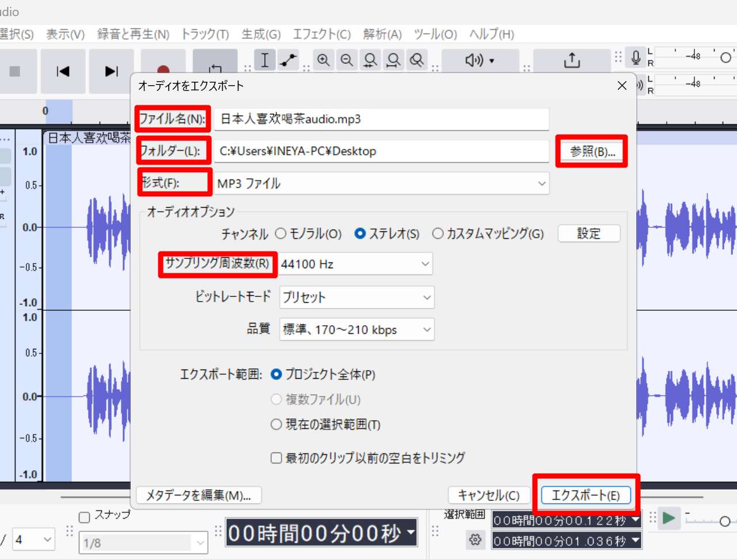Click the Stop playback button
This screenshot has width=737, height=560.
[x=15, y=71]
